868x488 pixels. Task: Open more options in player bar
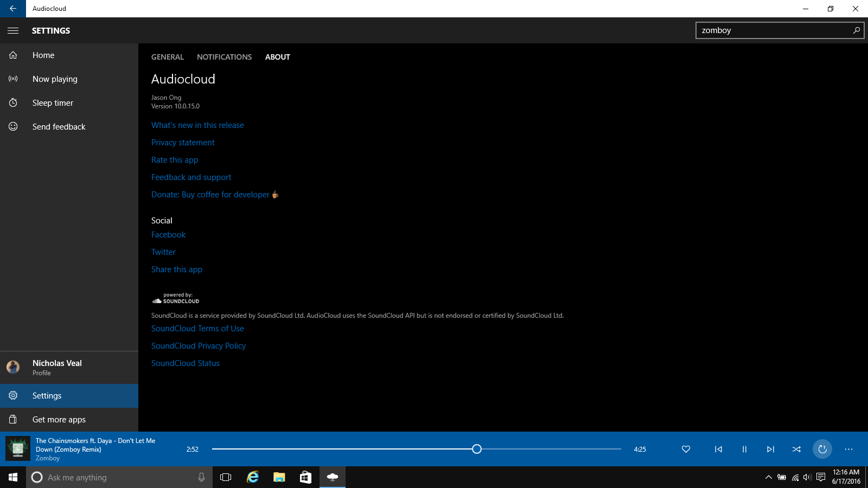848,449
